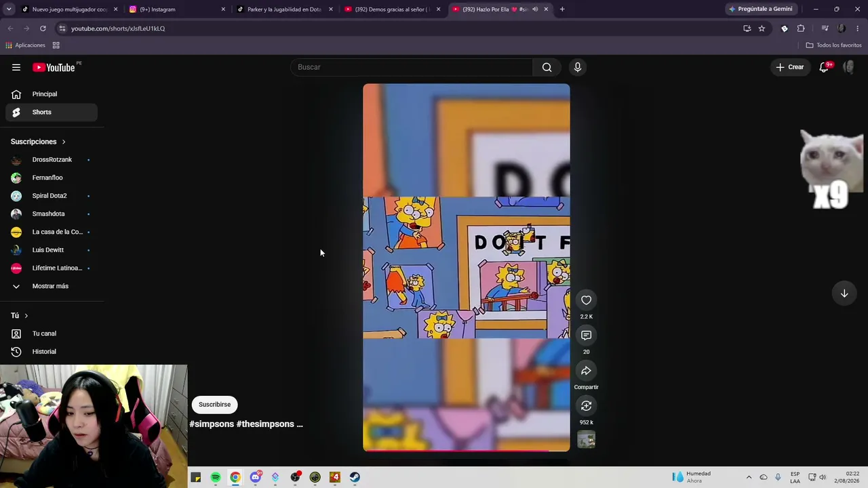Share the short with Compartir

(x=586, y=371)
